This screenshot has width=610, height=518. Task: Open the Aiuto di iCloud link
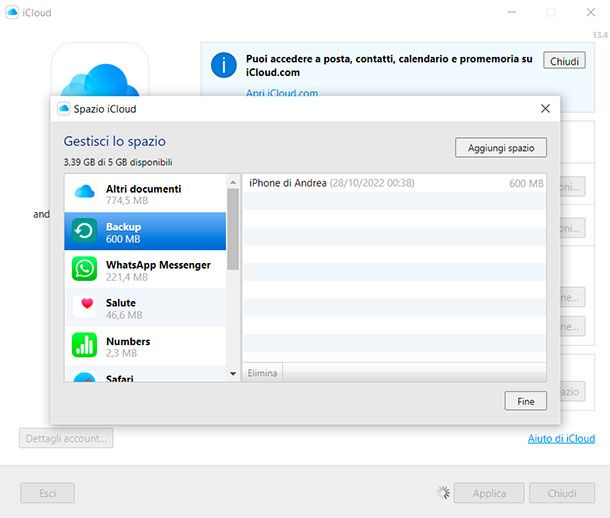pos(561,439)
